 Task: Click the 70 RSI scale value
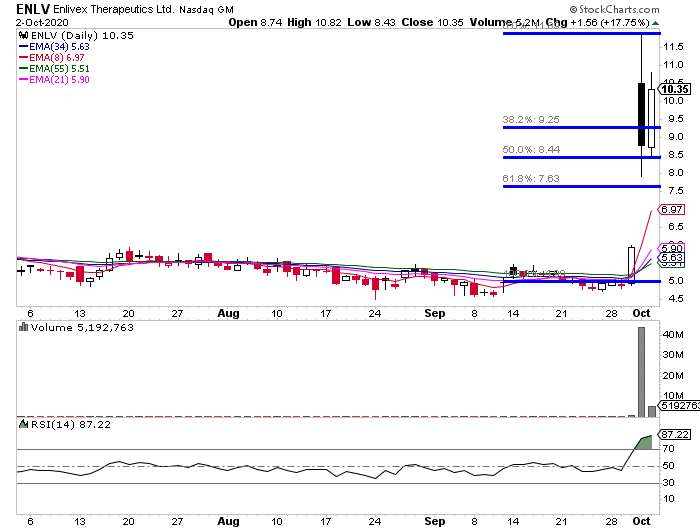pyautogui.click(x=668, y=448)
